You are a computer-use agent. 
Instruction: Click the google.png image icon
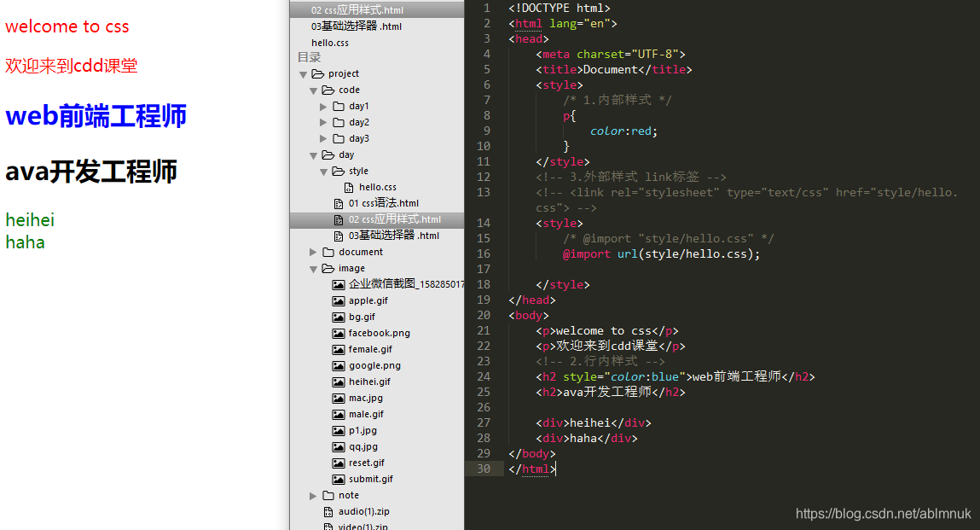[x=338, y=366]
